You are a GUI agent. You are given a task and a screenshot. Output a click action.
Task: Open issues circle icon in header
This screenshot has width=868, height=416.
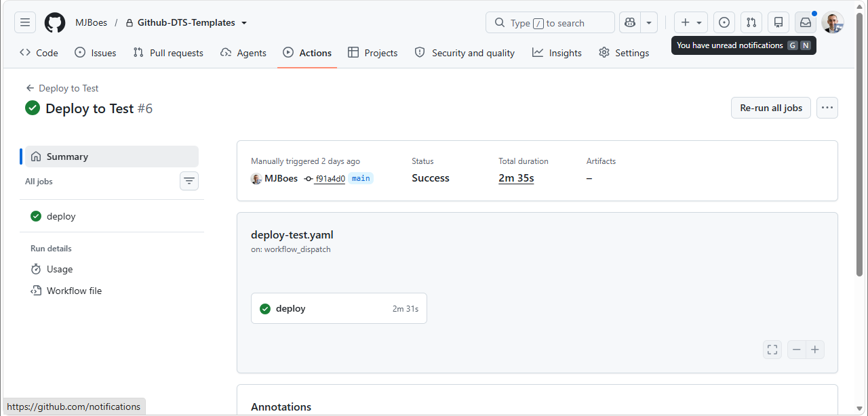coord(724,22)
